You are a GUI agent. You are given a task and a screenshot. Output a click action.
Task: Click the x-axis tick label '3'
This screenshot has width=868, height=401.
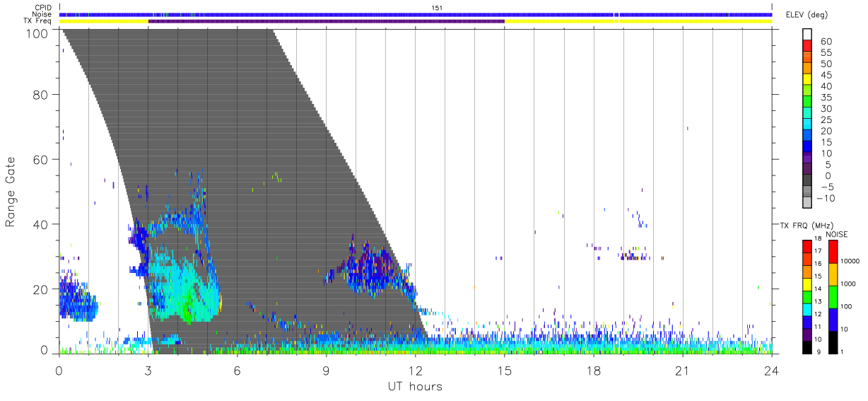(x=148, y=370)
